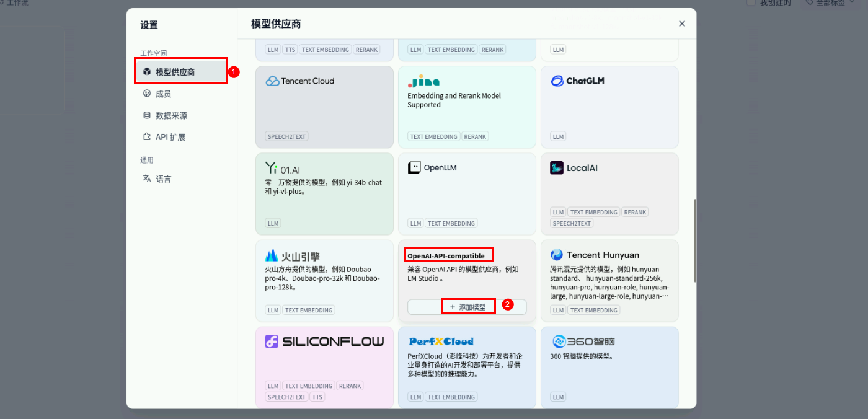Click the members icon beside 成员
868x419 pixels.
coord(147,94)
